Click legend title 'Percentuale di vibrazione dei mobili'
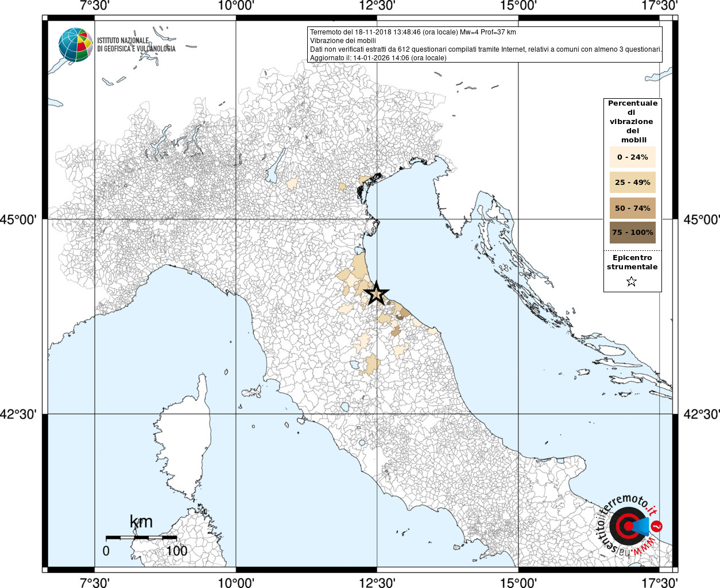This screenshot has height=588, width=720. tap(632, 122)
